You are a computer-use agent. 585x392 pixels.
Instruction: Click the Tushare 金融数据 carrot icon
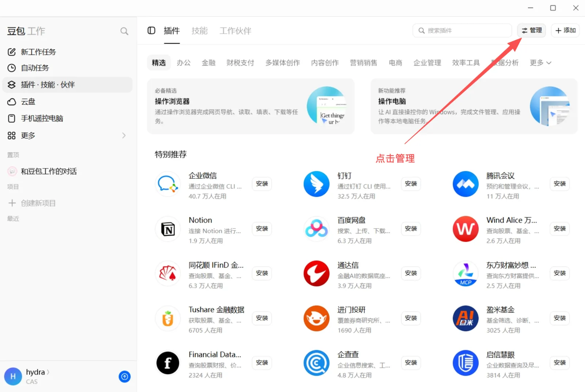click(x=168, y=318)
